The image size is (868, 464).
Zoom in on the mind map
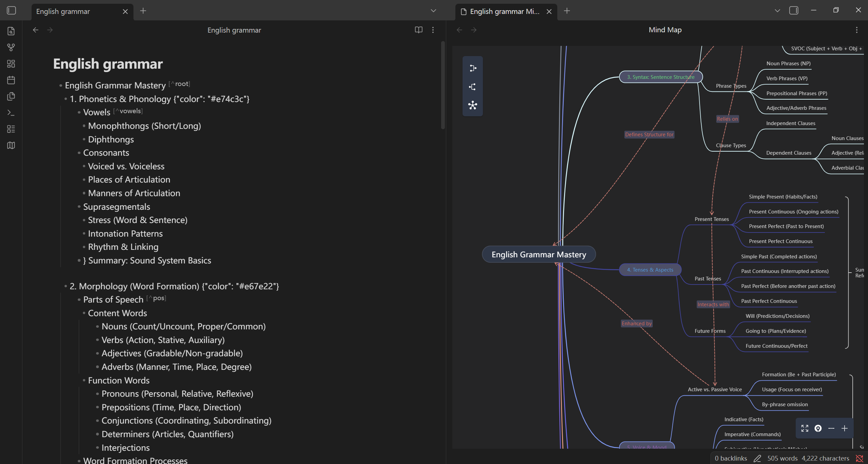[x=845, y=428]
